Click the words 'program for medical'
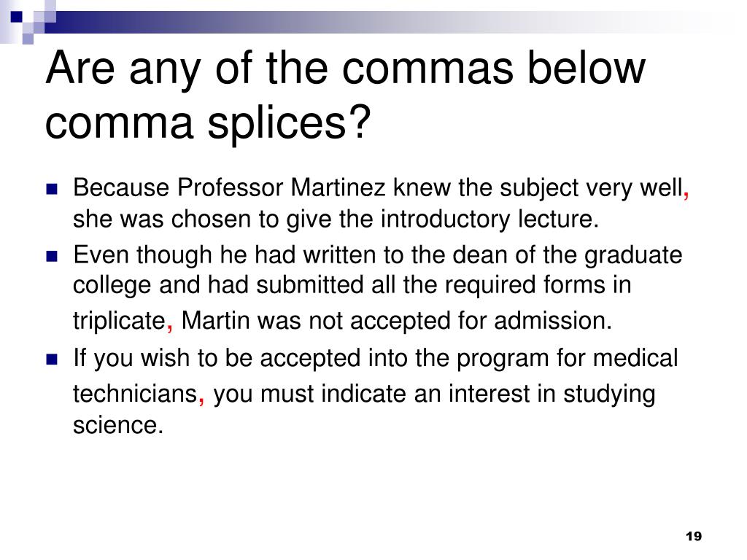 (567, 358)
